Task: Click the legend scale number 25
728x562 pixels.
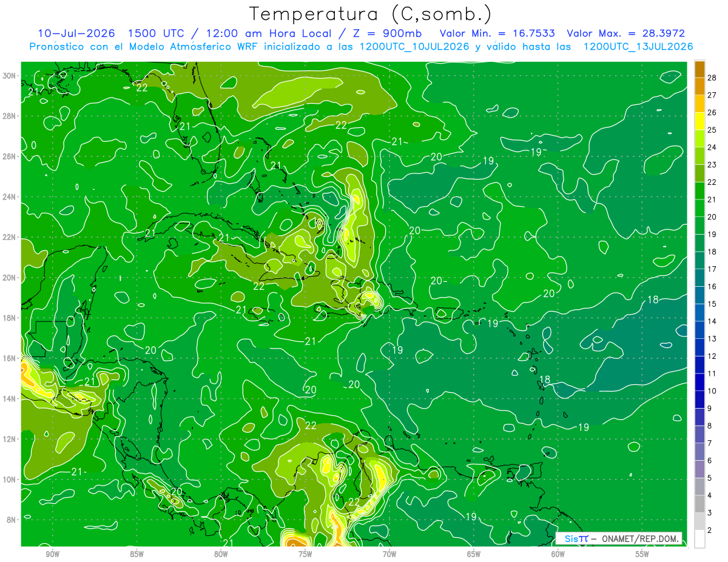Action: [712, 130]
